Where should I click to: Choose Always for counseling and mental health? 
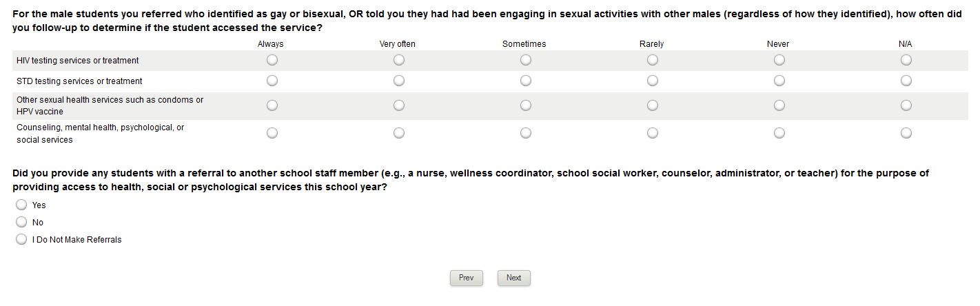tap(272, 133)
